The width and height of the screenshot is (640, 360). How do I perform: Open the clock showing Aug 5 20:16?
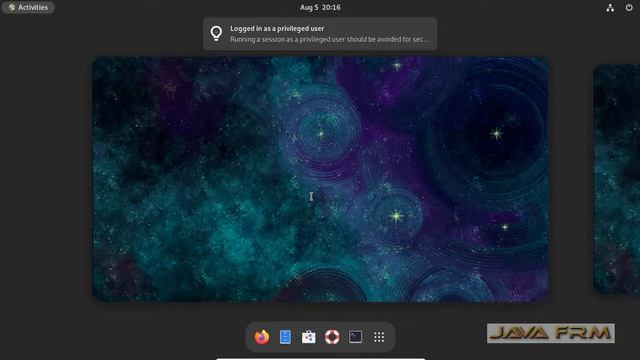(320, 7)
